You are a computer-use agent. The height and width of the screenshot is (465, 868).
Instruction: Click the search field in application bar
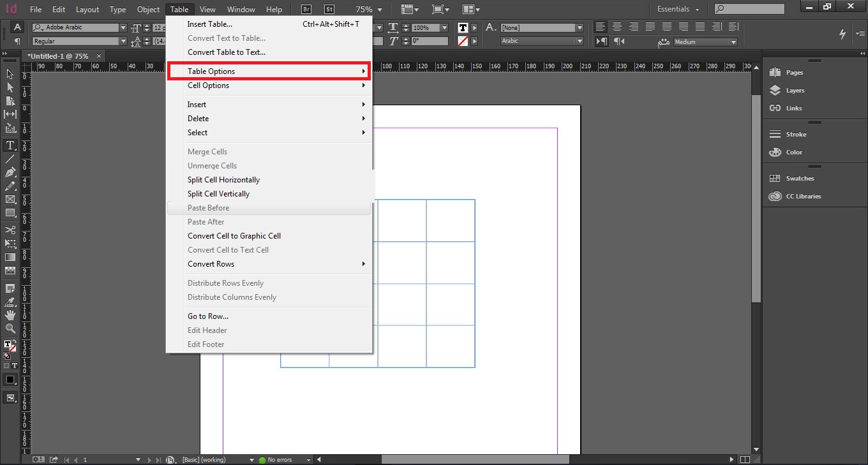(749, 9)
